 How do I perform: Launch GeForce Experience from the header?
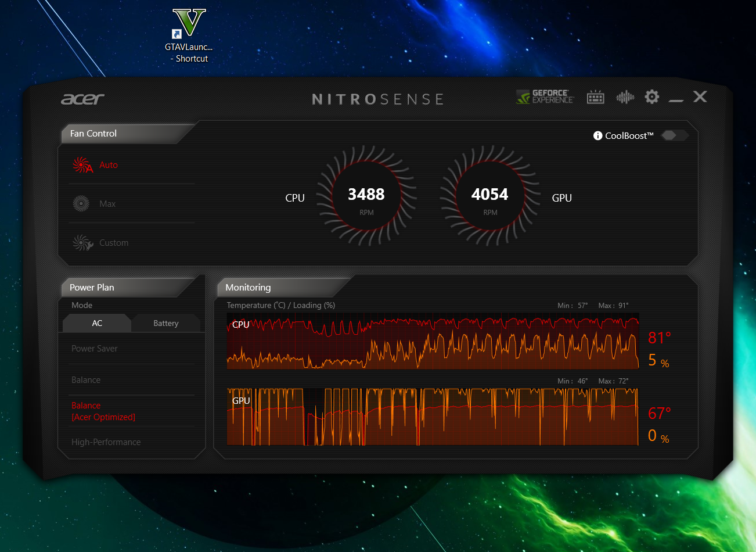tap(545, 96)
